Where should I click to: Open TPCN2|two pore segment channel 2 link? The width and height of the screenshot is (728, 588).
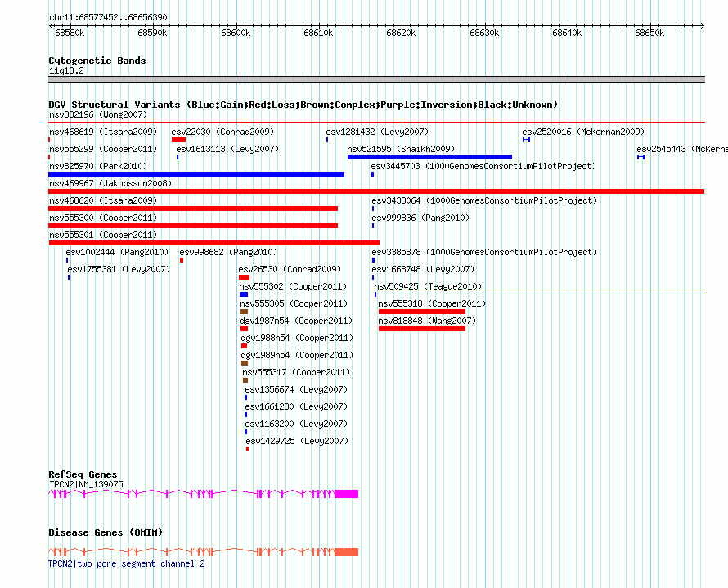(x=127, y=563)
